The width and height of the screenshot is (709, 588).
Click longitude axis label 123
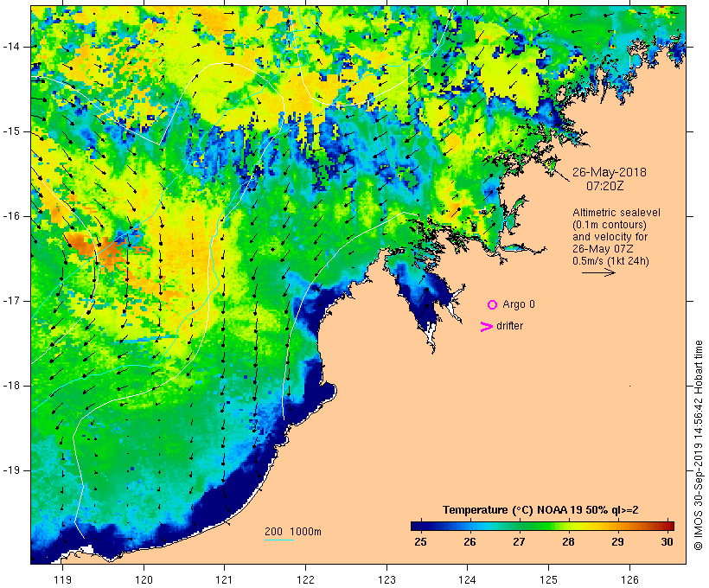(x=386, y=580)
